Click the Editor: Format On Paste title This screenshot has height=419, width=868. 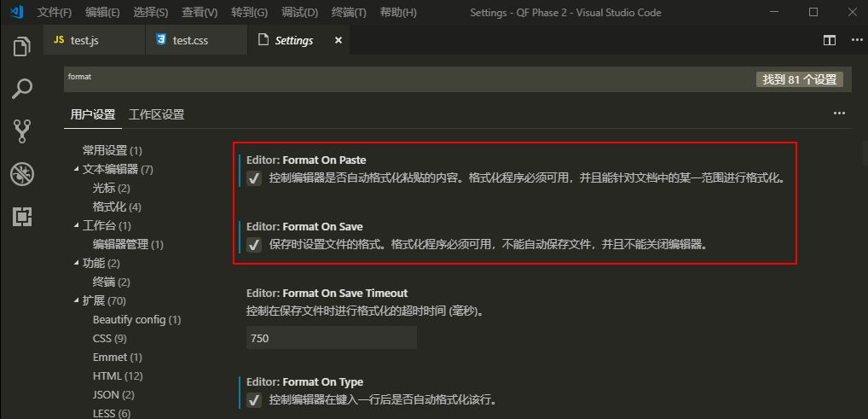click(306, 160)
